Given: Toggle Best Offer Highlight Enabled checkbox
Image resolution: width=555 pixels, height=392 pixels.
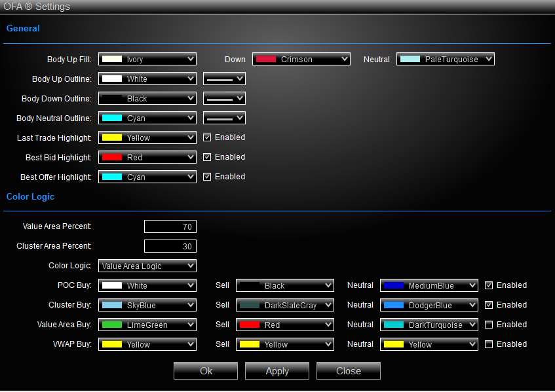Looking at the screenshot, I should [x=207, y=177].
